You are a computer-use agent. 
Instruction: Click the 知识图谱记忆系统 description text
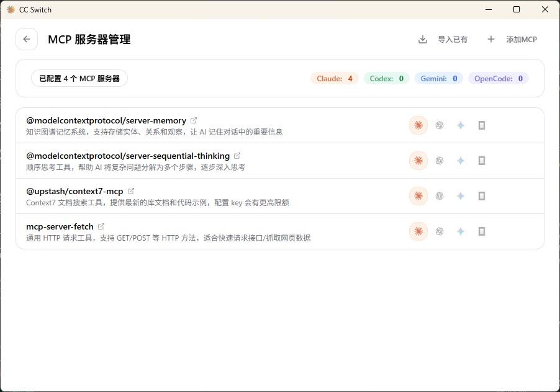[155, 132]
